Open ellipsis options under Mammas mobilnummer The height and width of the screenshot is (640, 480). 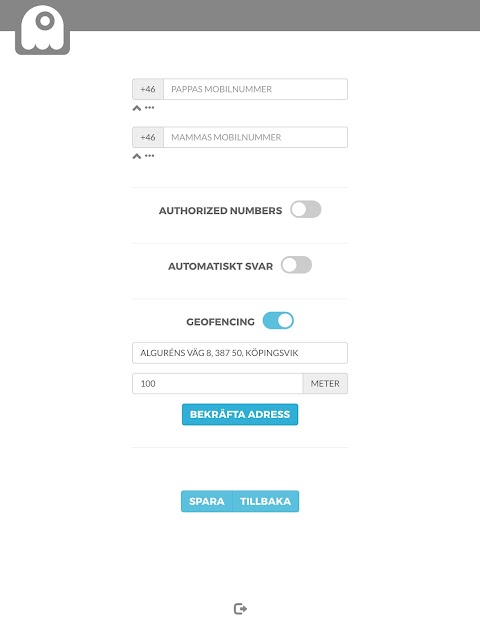pyautogui.click(x=150, y=156)
